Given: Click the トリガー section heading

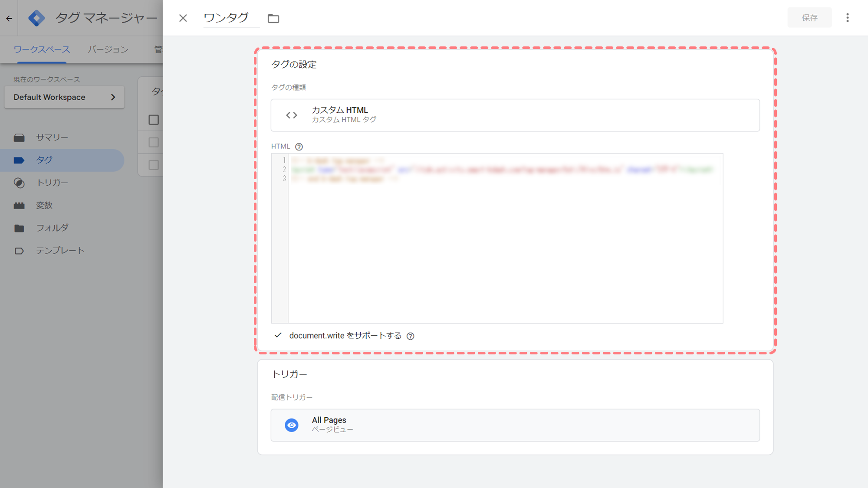Looking at the screenshot, I should click(289, 374).
